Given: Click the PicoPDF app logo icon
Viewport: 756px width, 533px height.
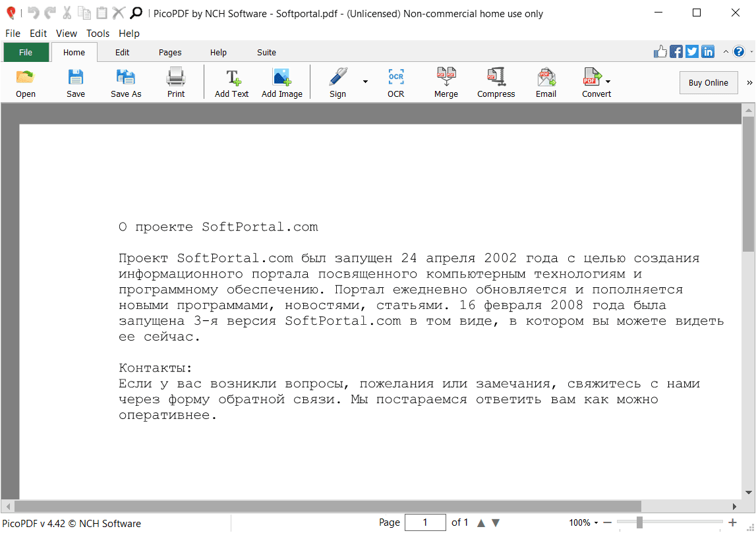Looking at the screenshot, I should [11, 13].
